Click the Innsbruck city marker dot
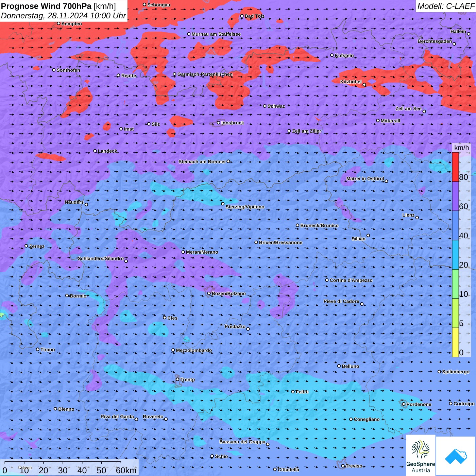Viewport: 476px width, 476px height. (x=219, y=123)
